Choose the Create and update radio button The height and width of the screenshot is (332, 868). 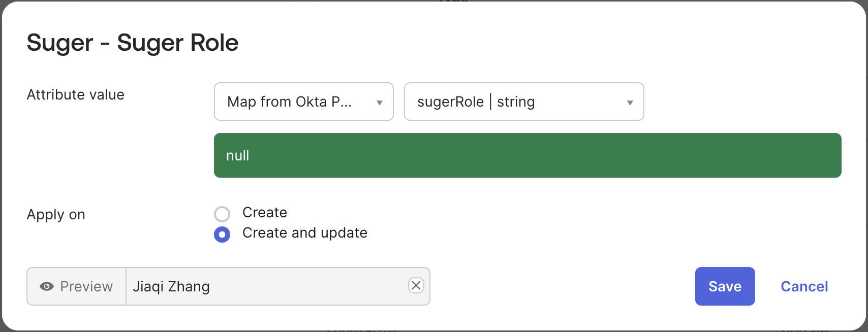point(222,235)
